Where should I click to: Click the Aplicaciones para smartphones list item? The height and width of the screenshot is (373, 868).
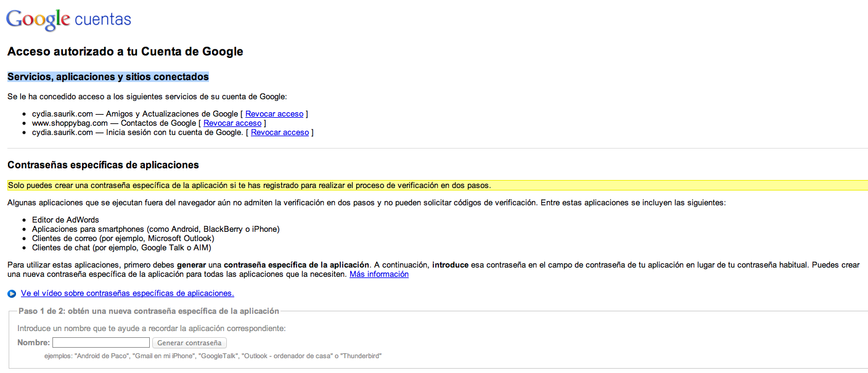coord(156,229)
